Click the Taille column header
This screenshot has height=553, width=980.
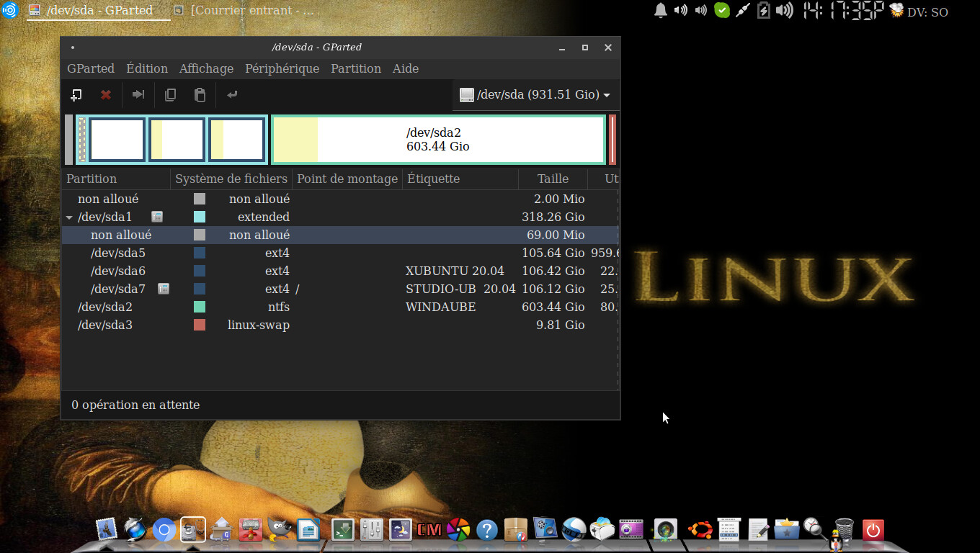553,179
